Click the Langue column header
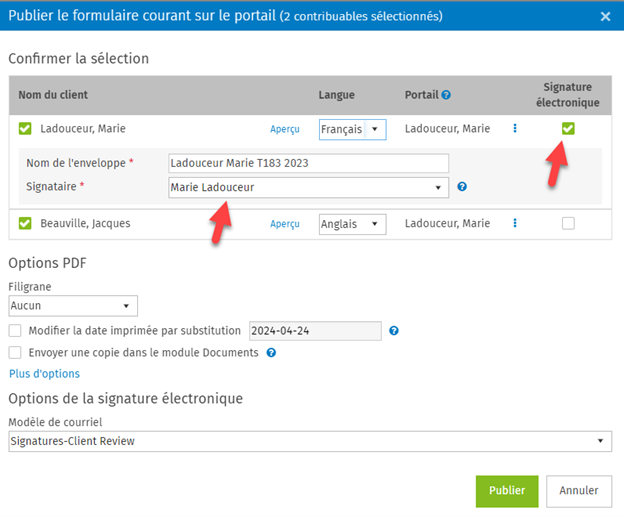624x517 pixels. coord(336,95)
